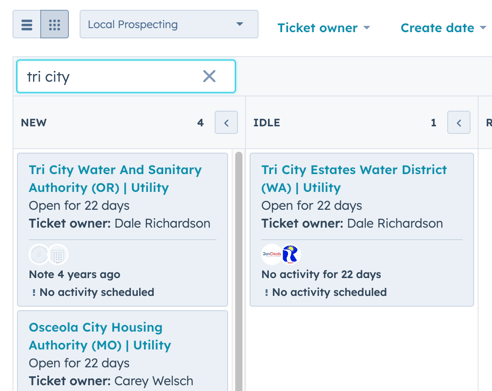Click first avatar on Tri City Water card
The image size is (492, 391).
(39, 255)
